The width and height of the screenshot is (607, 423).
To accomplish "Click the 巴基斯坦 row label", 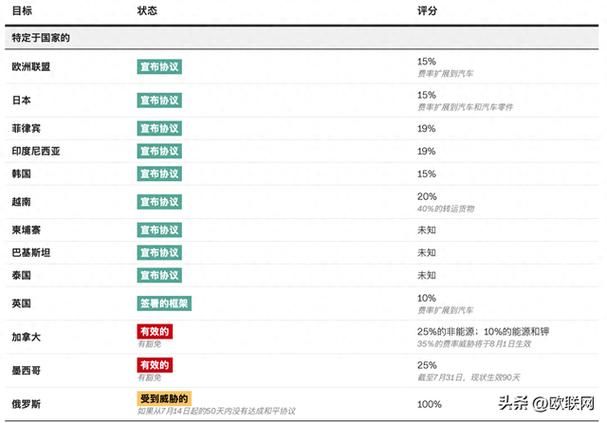I will (31, 253).
